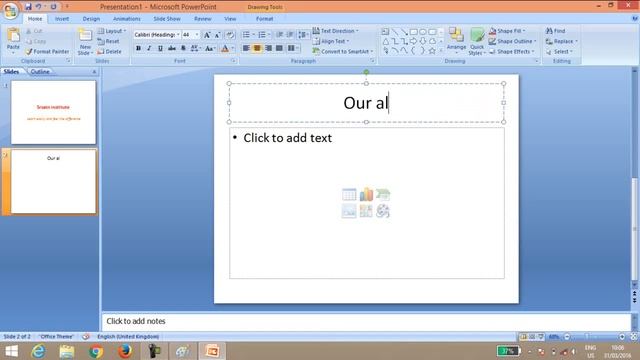Click the Quick Styles button
This screenshot has width=640, height=360.
click(477, 42)
